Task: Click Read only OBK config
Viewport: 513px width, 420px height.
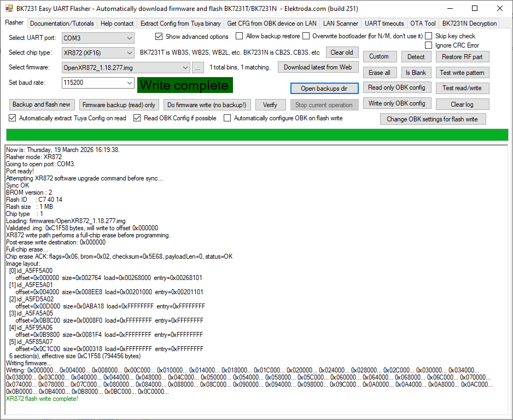Action: click(x=397, y=87)
